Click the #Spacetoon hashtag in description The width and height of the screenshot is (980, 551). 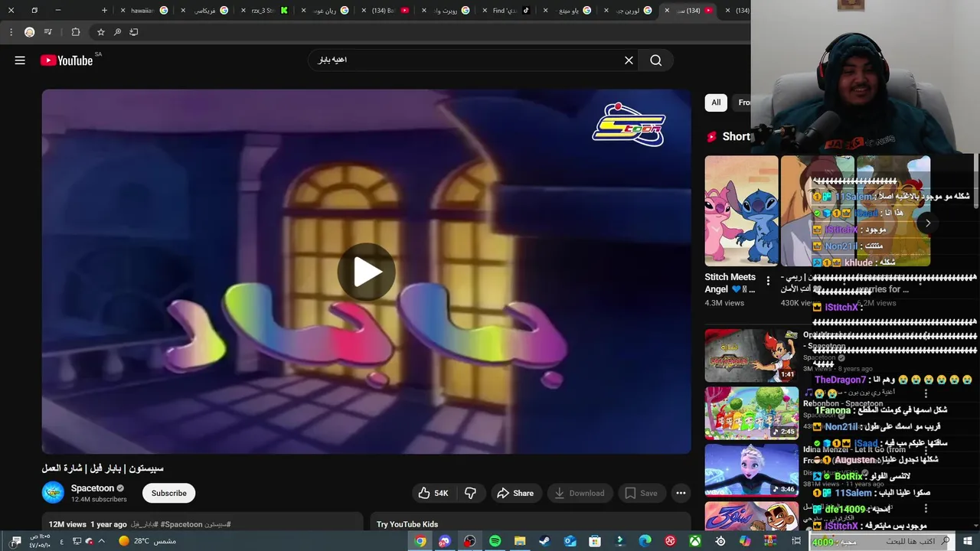point(182,525)
